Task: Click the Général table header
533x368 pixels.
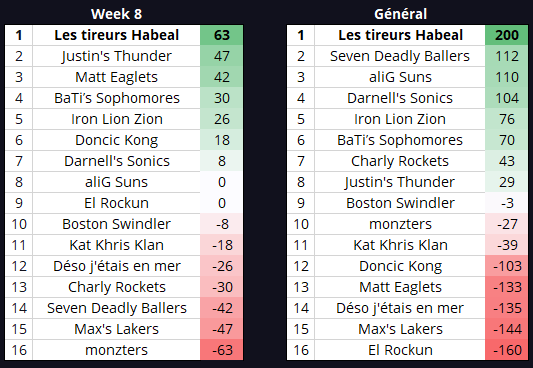Action: (x=400, y=14)
